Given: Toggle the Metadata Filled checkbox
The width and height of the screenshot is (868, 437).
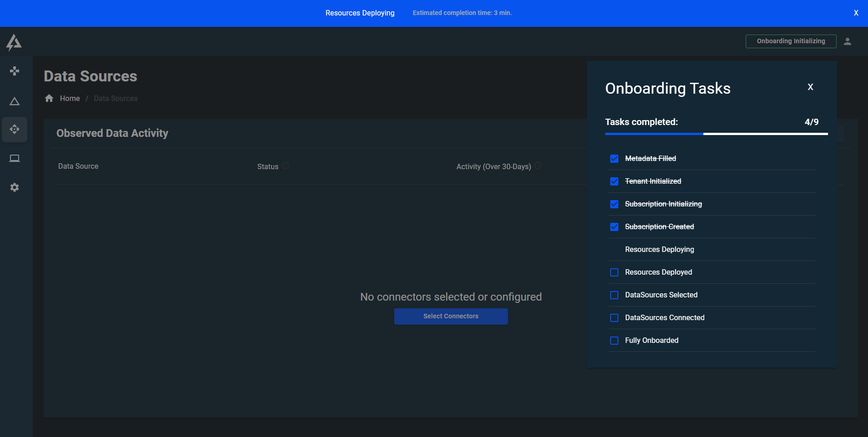Looking at the screenshot, I should (x=614, y=159).
